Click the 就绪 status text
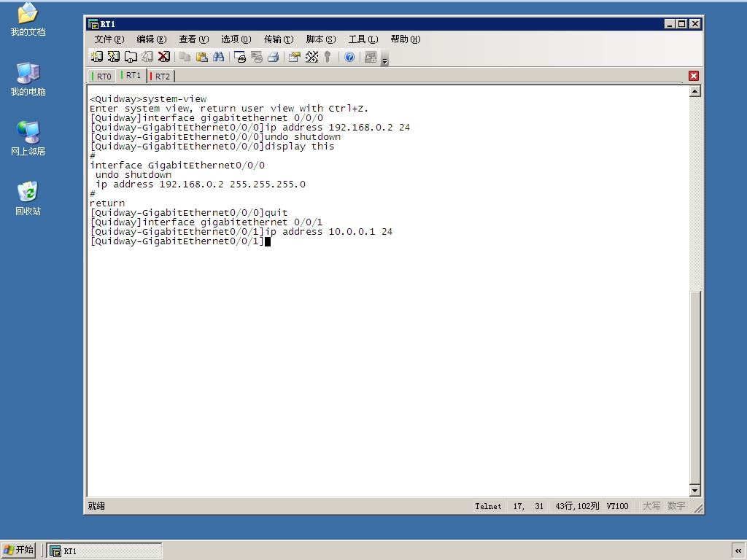 click(x=97, y=506)
